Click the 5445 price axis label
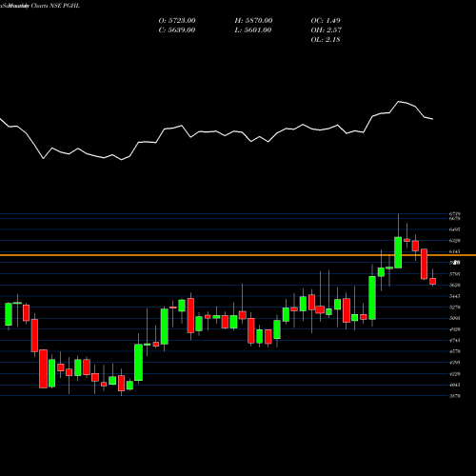The image size is (476, 476). pos(455,296)
